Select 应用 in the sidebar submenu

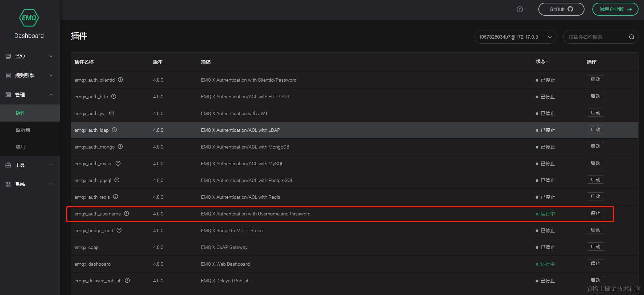(30, 147)
